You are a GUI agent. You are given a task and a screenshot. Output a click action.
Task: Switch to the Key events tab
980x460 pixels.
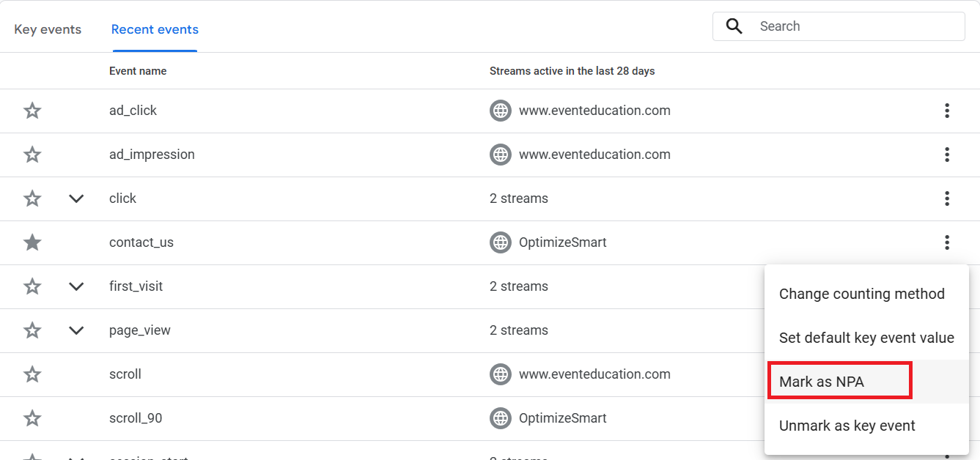48,30
